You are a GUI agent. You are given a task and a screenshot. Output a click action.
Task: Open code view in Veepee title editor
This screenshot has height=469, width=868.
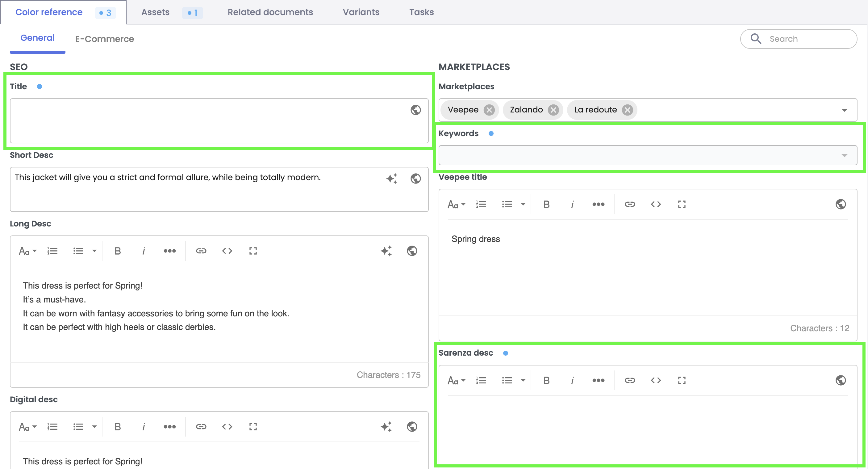coord(655,204)
